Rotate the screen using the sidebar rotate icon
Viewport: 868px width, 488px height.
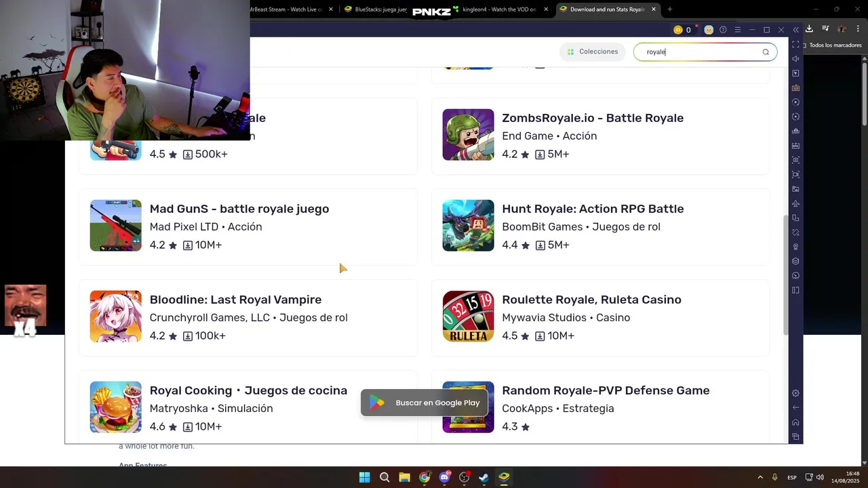point(795,218)
